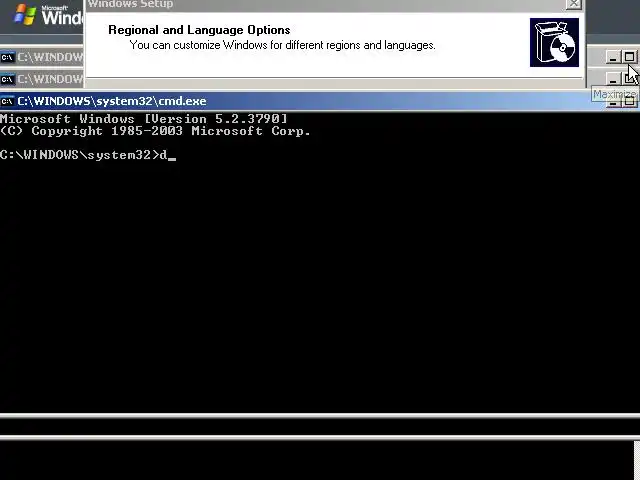The image size is (640, 480).
Task: Open system menu icon of topmost background cmd window
Action: [7, 57]
